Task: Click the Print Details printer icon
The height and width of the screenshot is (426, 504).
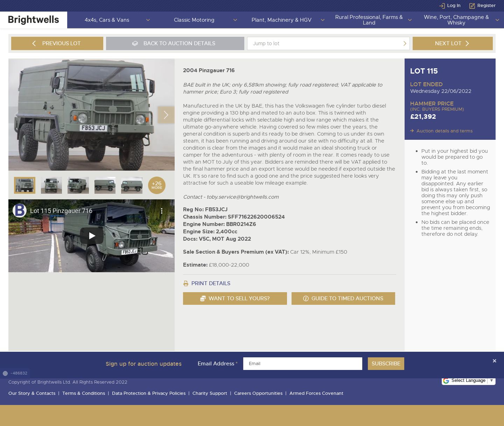Action: pos(186,283)
